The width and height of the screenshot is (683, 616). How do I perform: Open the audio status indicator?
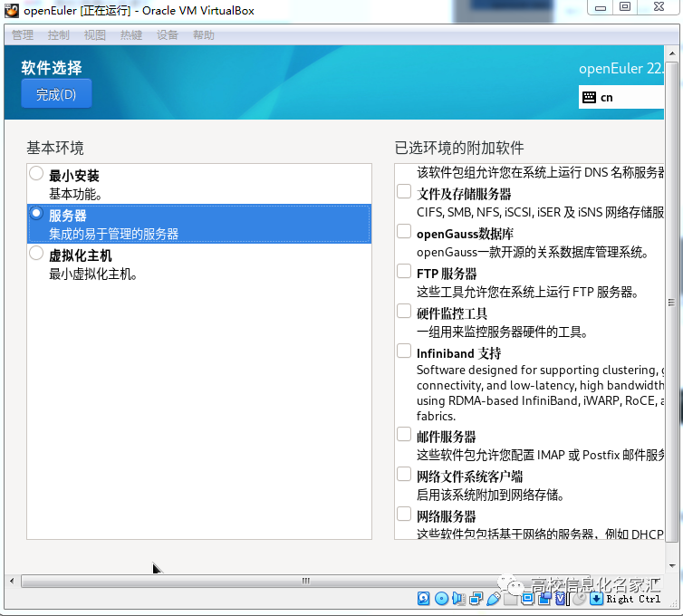pos(458,599)
